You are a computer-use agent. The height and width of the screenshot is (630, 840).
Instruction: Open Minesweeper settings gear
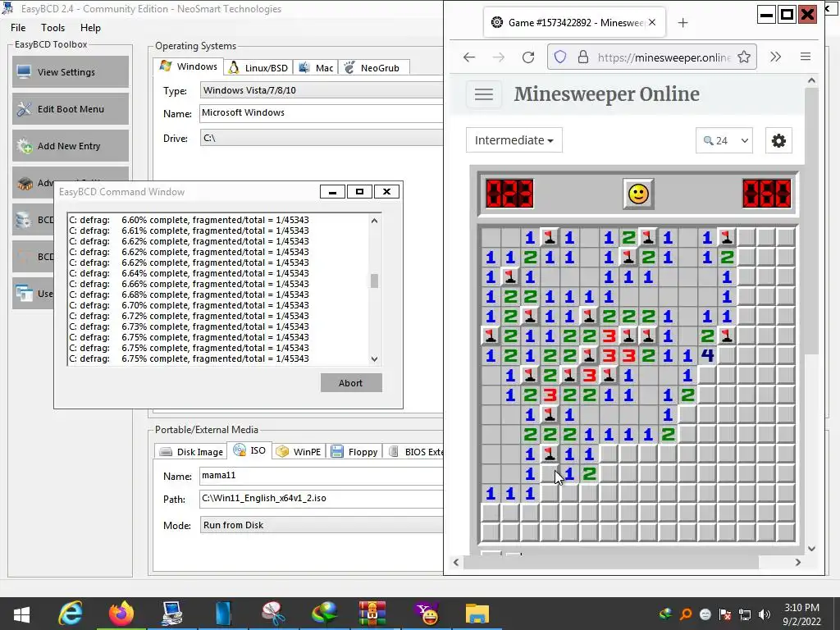tap(778, 140)
